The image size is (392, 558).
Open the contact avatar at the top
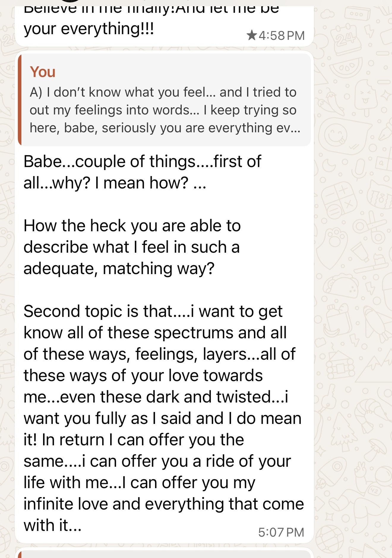tap(70, 1)
